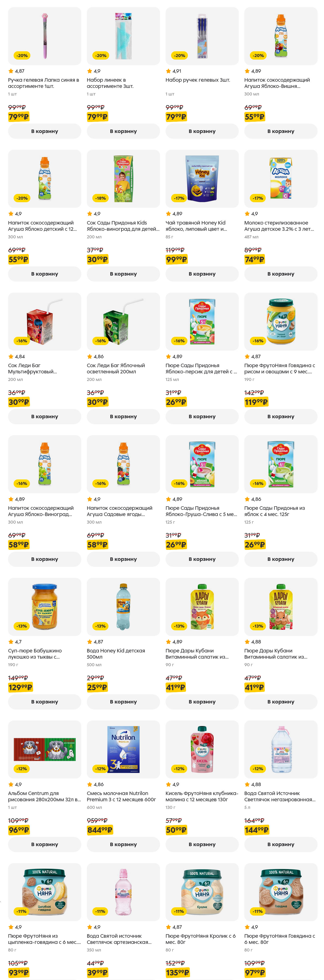Screen dimensions: 324x980
Task: Open 'Вода Honey Kid детская 500мл' link
Action: 115,654
